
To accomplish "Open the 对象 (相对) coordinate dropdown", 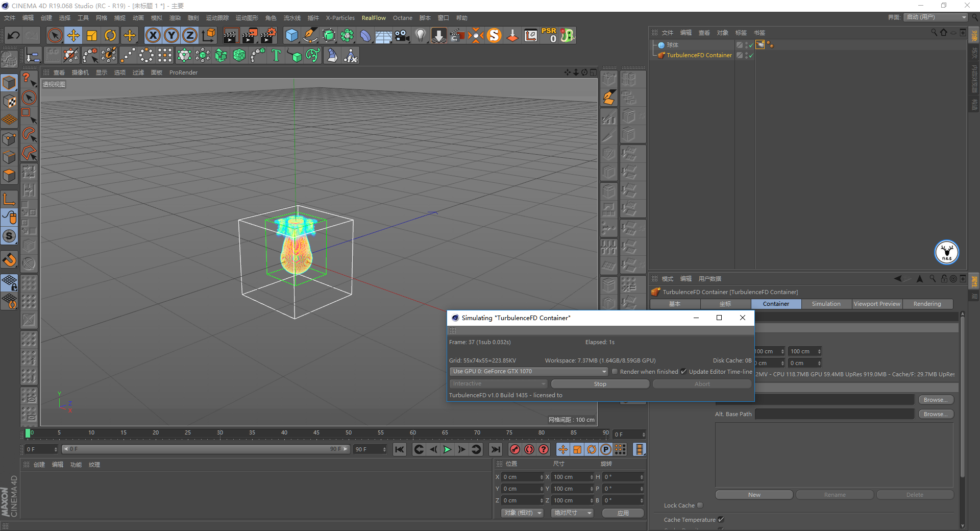I will click(522, 513).
